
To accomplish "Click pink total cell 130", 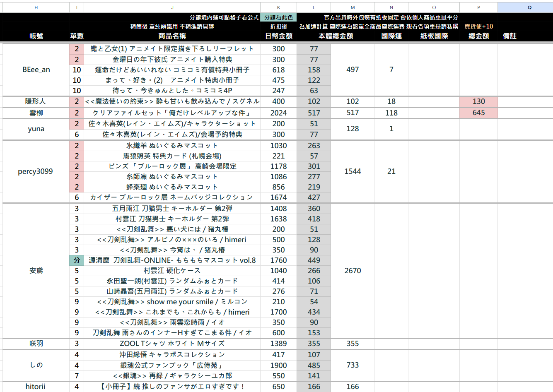I will (x=478, y=101).
